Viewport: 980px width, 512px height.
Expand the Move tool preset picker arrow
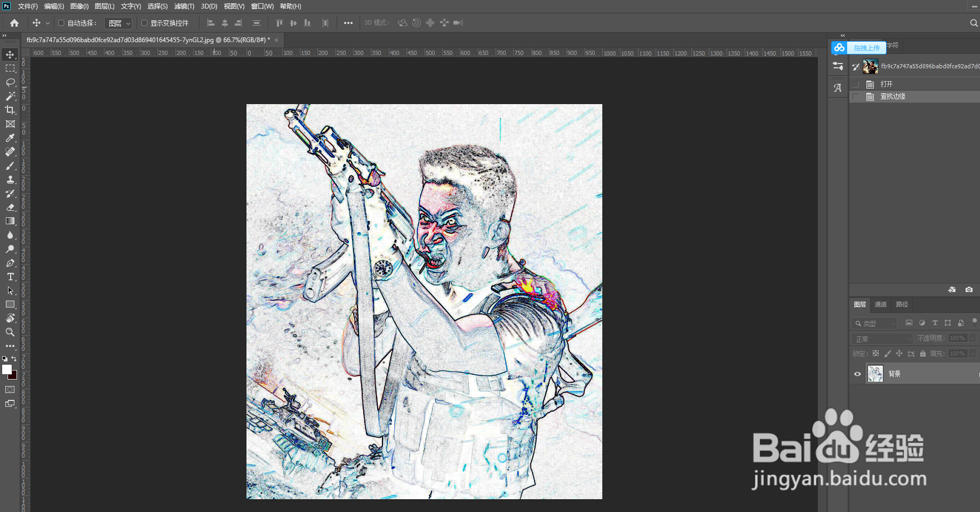coord(47,23)
